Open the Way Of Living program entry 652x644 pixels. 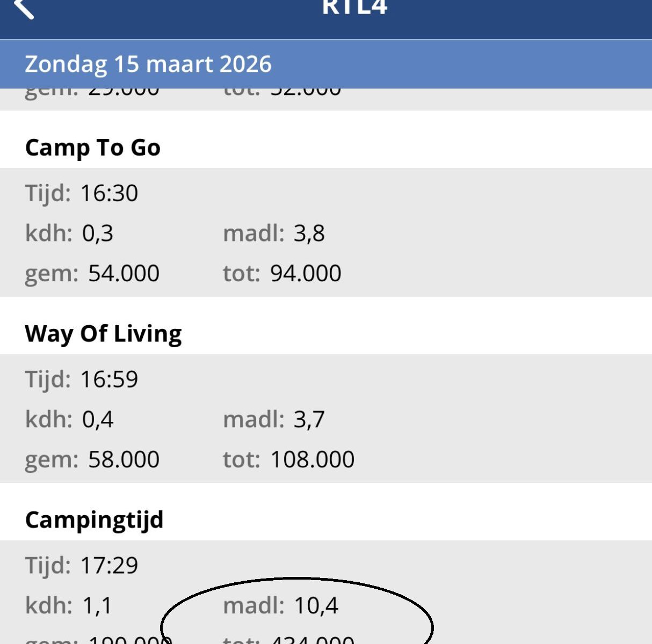(x=104, y=334)
